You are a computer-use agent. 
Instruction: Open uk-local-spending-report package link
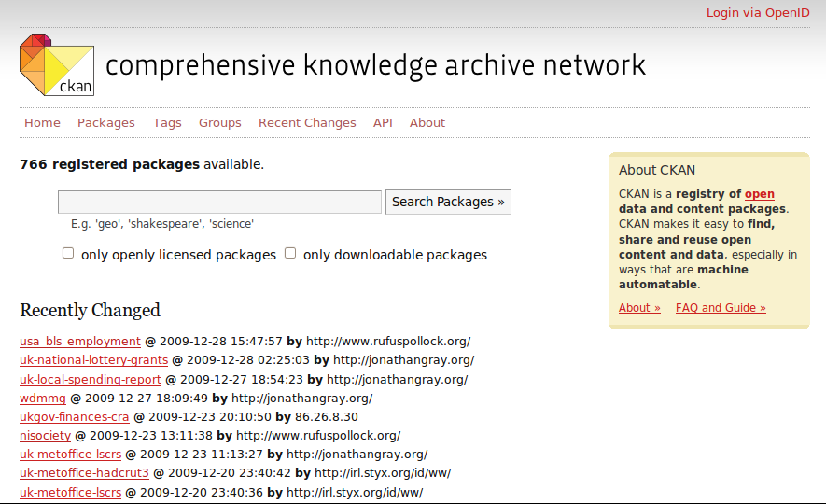click(x=91, y=379)
